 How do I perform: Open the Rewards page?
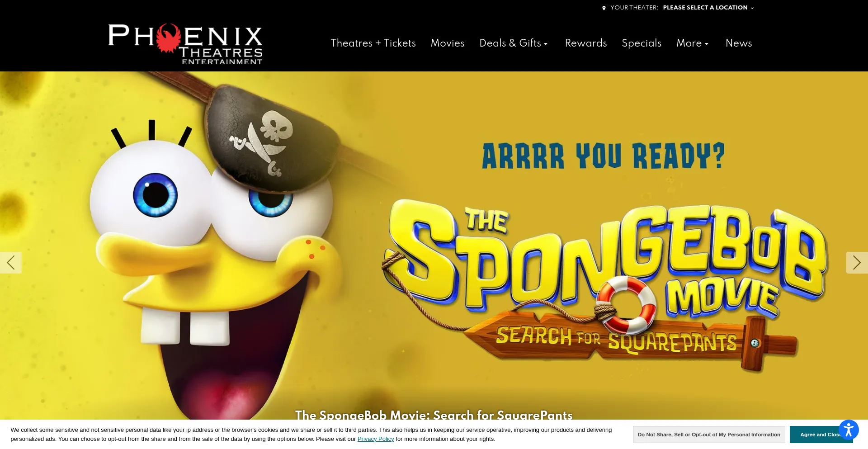coord(586,43)
